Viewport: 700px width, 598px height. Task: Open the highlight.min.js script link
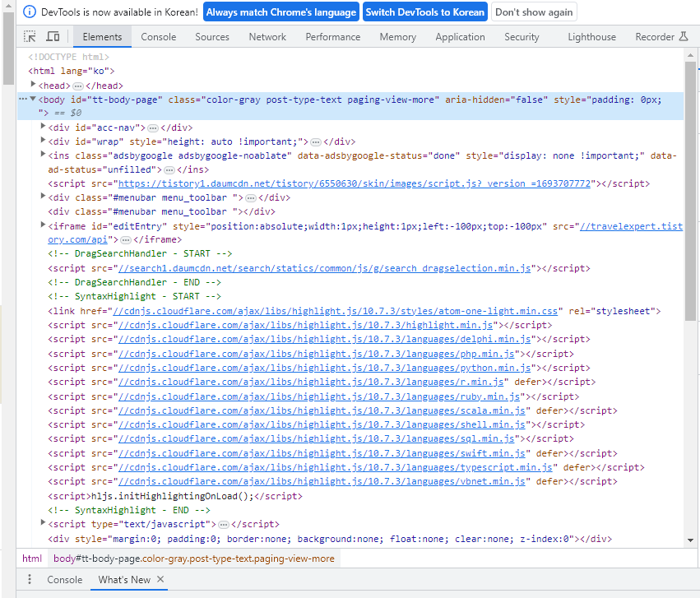pyautogui.click(x=305, y=325)
